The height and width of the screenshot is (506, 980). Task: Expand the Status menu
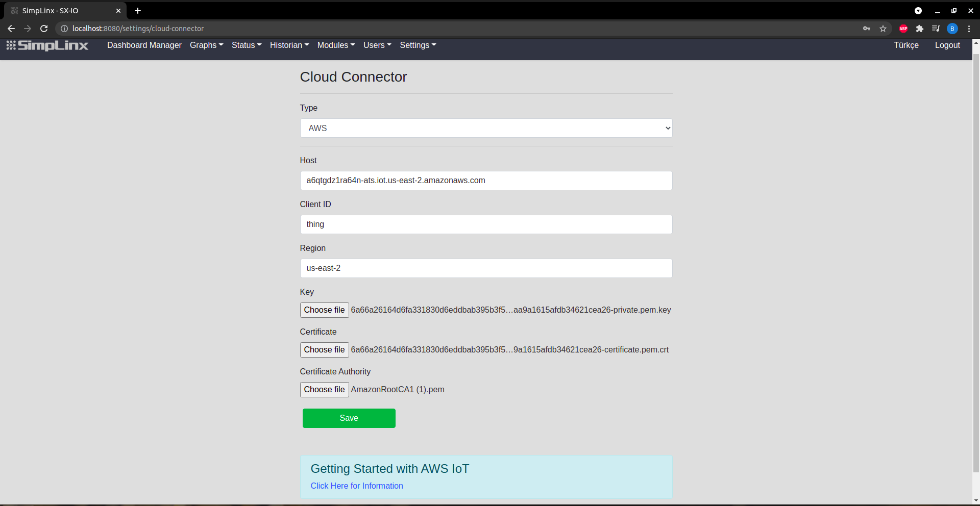click(x=247, y=45)
